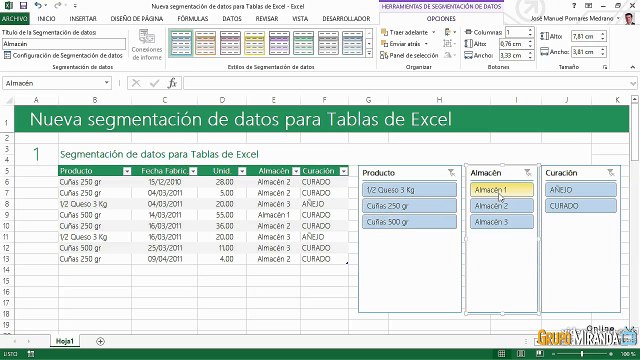The height and width of the screenshot is (360, 640).
Task: Click the slicer title field Almacén
Action: tap(64, 44)
